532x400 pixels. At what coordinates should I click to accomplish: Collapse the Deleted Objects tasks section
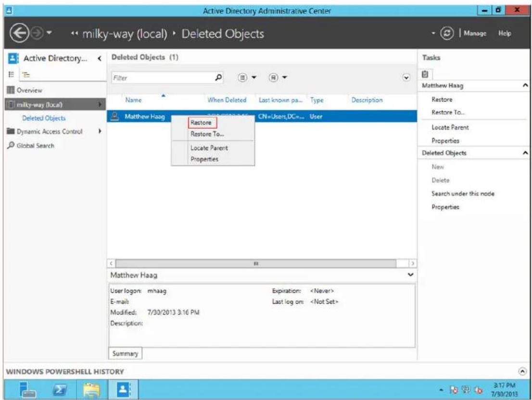coord(525,153)
